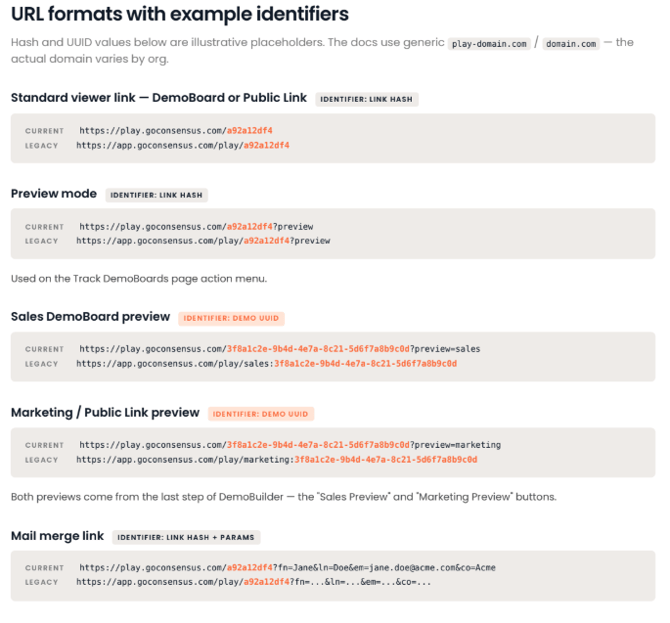The height and width of the screenshot is (623, 670).
Task: Click the Sales DemoBoard preview section heading
Action: 91,317
